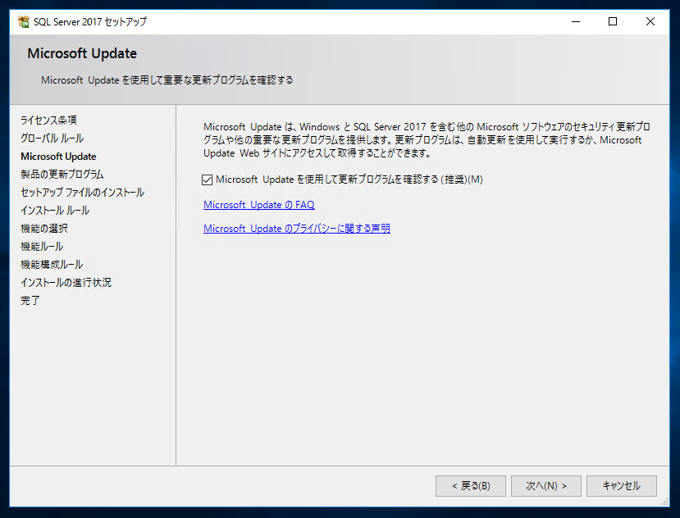The width and height of the screenshot is (680, 518).
Task: Click the SQL Server 2017 セットアップ title text
Action: click(x=90, y=22)
